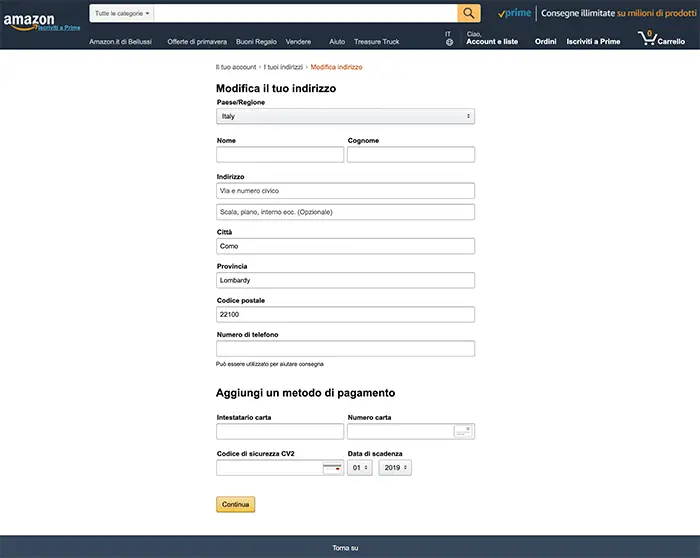Open the Aiuto page
This screenshot has width=700, height=558.
click(x=337, y=42)
